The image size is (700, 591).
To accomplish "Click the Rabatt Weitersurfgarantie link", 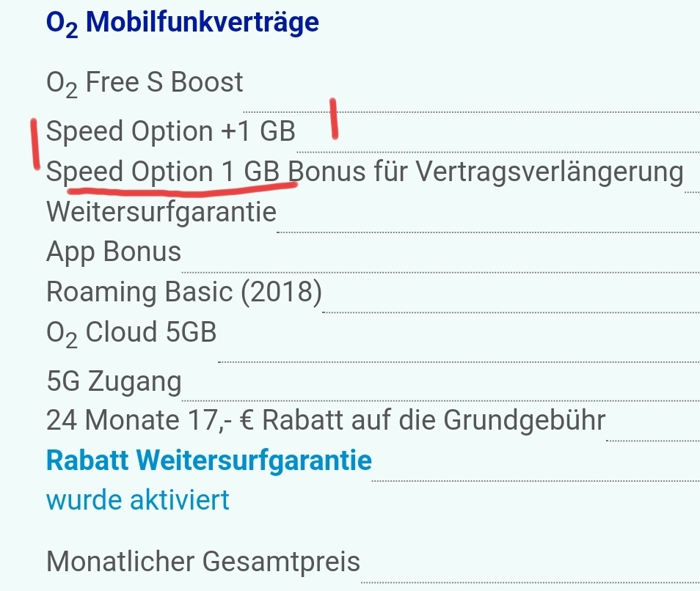I will pos(209,460).
